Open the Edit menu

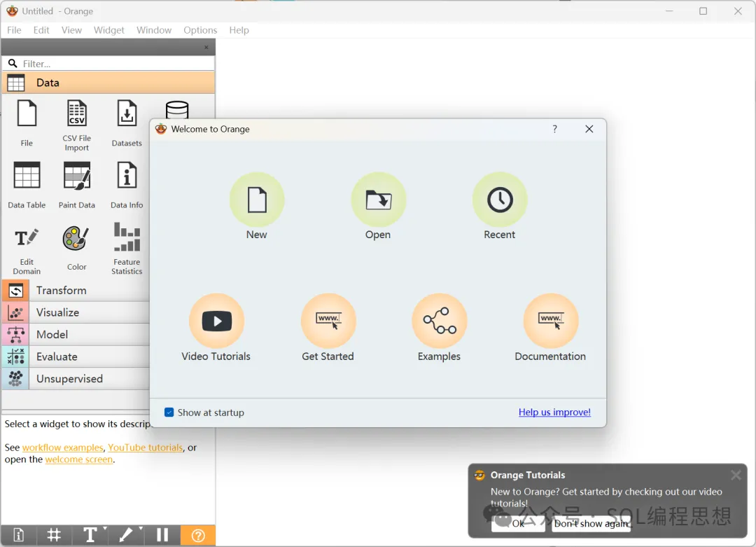41,30
